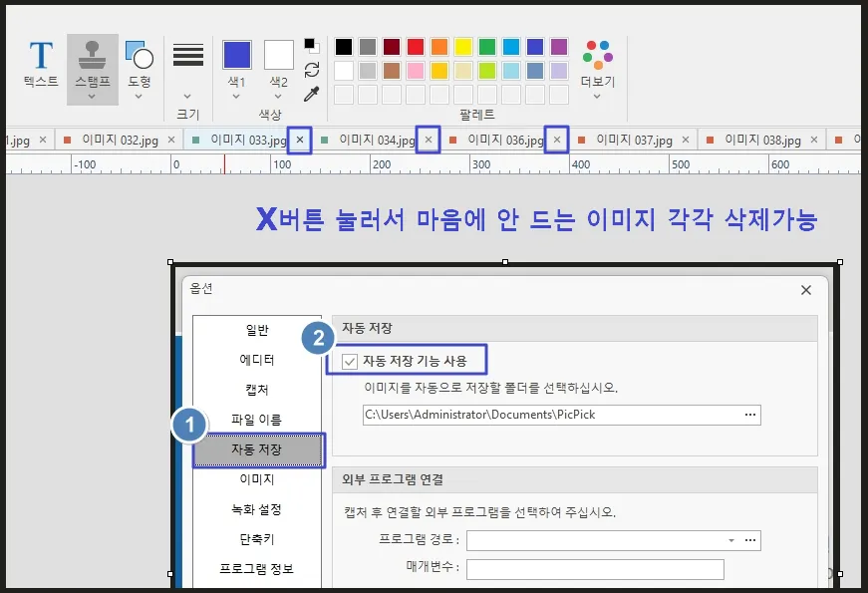Screen dimensions: 868x593
Task: Select the 도형 shapes tool icon
Action: 139,56
